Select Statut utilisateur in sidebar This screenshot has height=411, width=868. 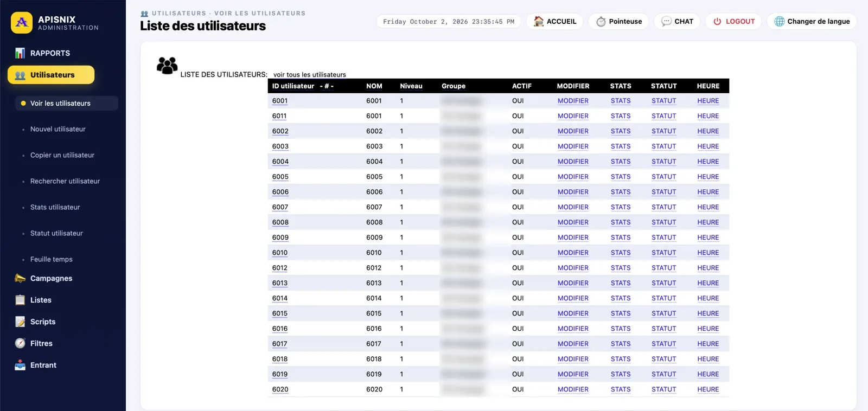[56, 233]
